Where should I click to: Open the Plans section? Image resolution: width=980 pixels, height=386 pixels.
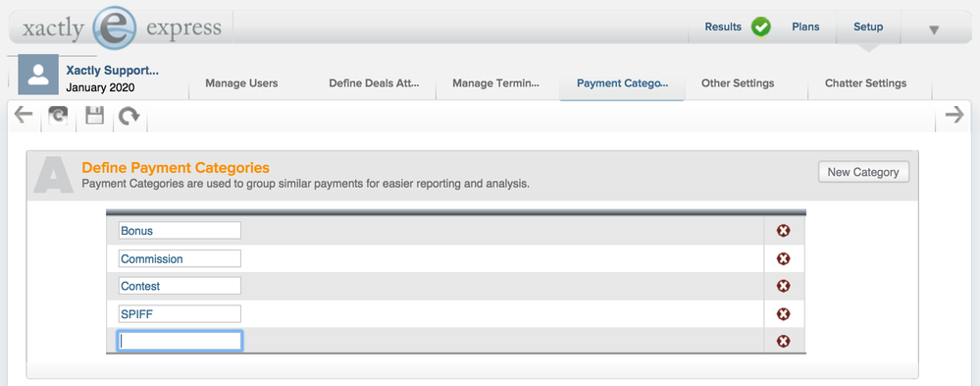[805, 27]
